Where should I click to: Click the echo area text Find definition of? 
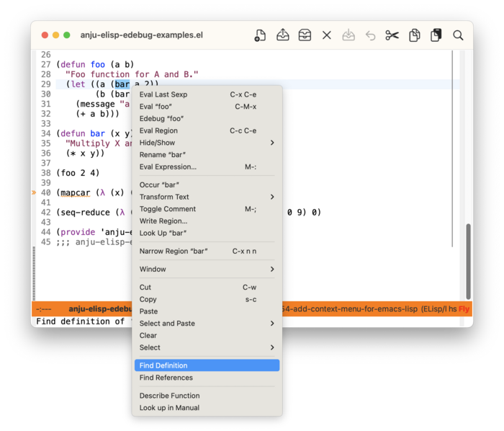click(x=81, y=321)
